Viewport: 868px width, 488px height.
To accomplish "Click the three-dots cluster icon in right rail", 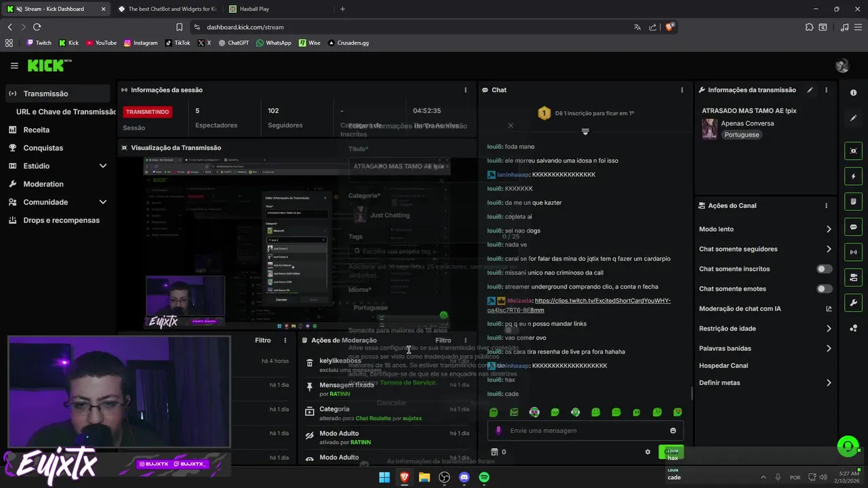I will (853, 328).
